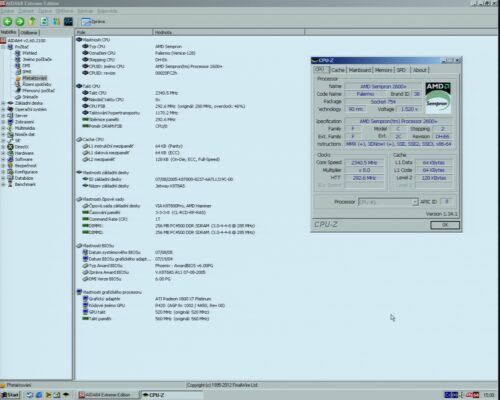Click the AMD Sempron logo in CPU-Z

coord(438,98)
